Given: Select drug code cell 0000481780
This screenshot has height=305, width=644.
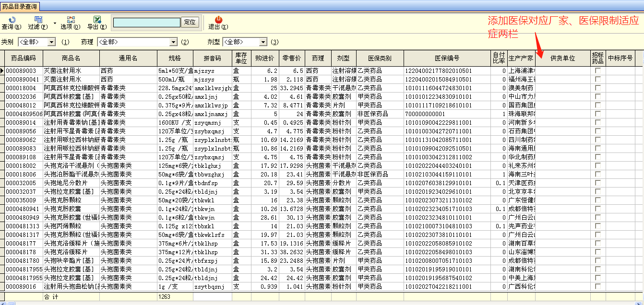Looking at the screenshot, I should (24, 260).
